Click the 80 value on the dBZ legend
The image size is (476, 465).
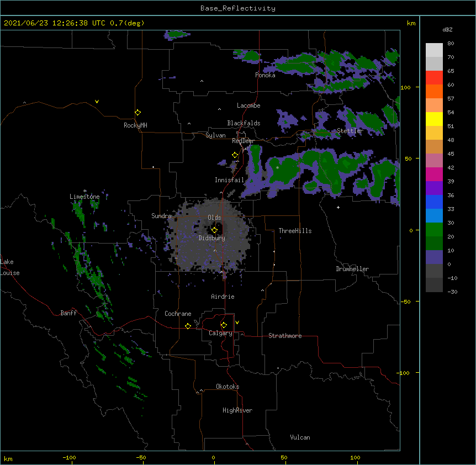(451, 44)
